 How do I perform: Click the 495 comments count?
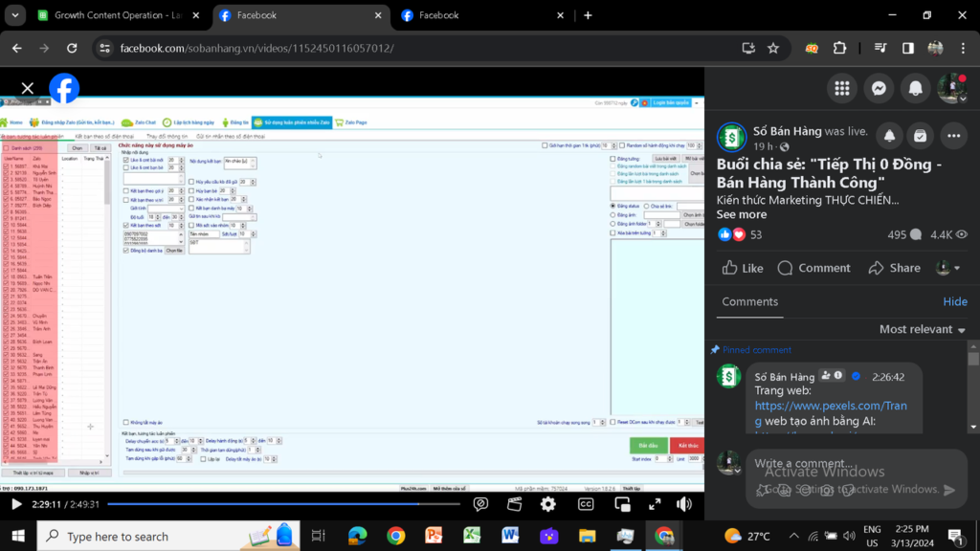(903, 235)
